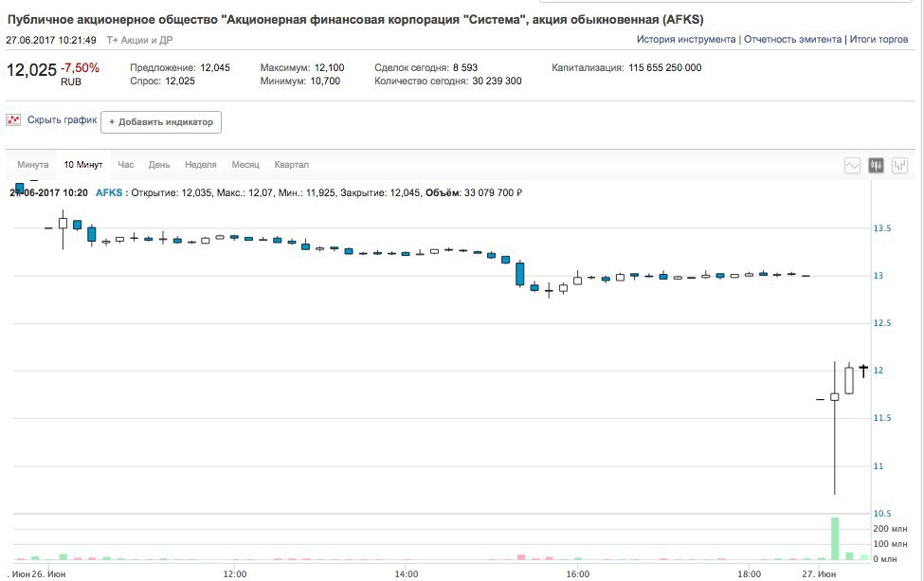
Task: Click the 12:00 time axis label
Action: click(234, 574)
